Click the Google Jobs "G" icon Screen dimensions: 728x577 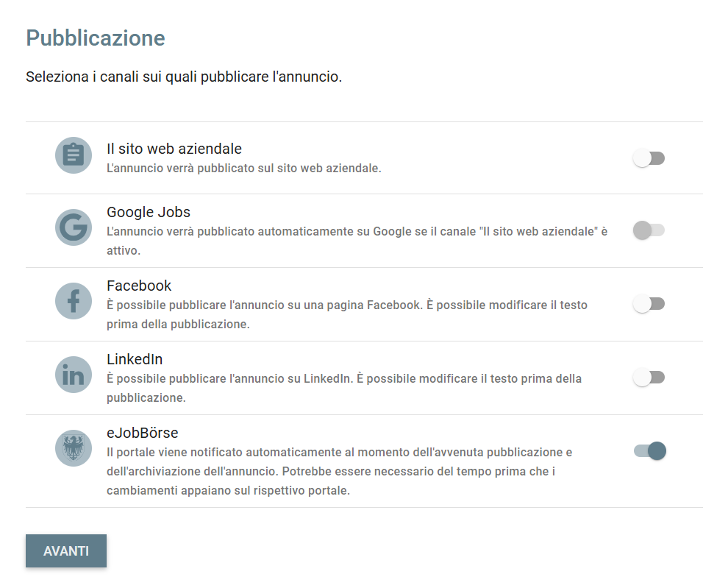[x=74, y=227]
